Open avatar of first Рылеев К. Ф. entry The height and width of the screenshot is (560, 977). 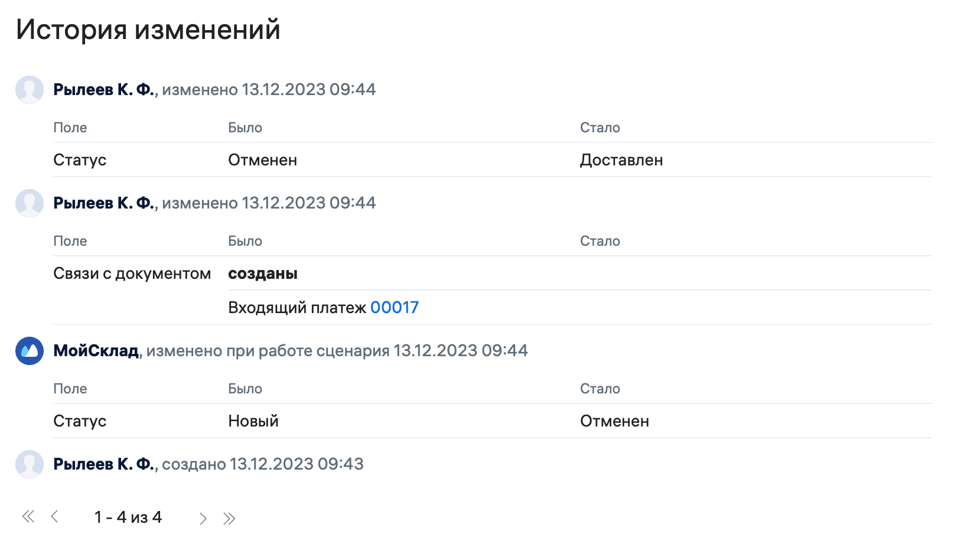(29, 90)
